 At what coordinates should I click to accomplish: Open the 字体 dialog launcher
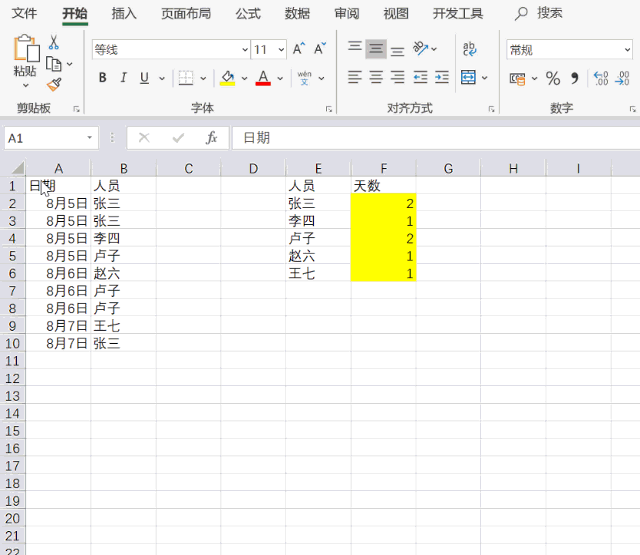point(329,109)
